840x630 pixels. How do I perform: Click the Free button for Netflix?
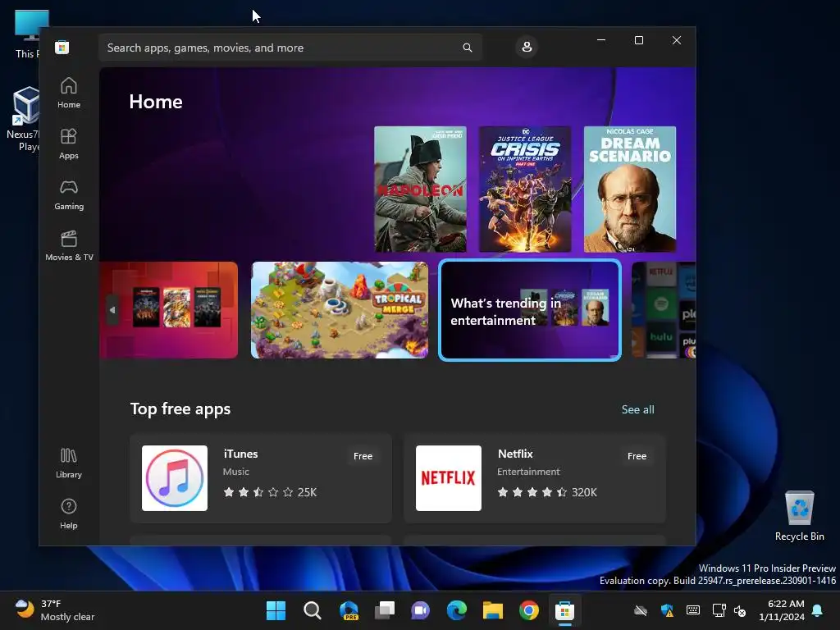(x=637, y=456)
